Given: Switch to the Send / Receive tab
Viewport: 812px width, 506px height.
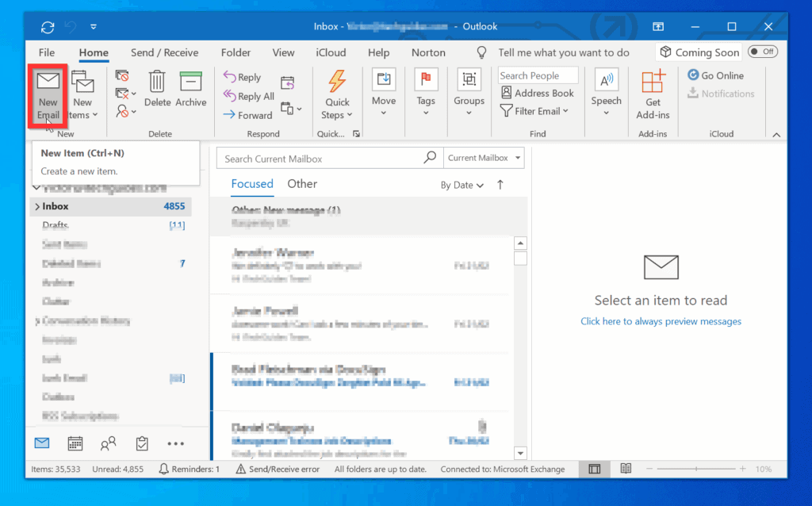Looking at the screenshot, I should [x=164, y=52].
